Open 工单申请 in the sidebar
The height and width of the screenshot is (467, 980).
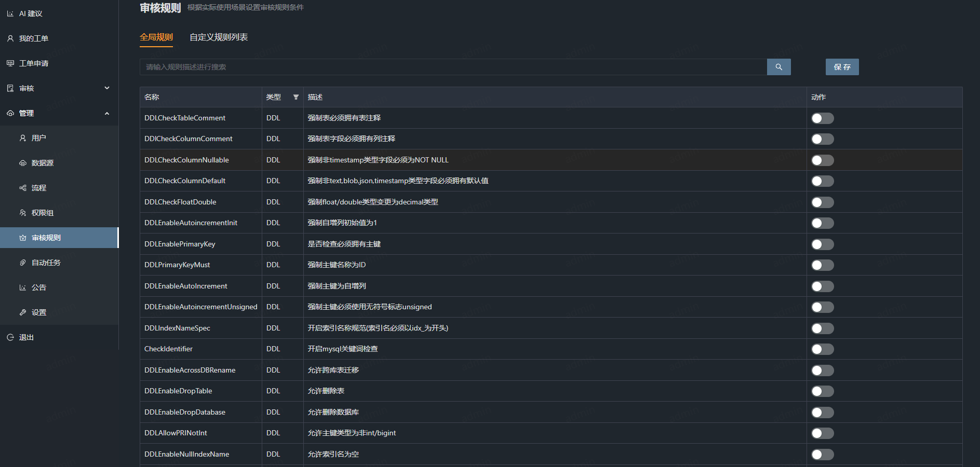34,63
